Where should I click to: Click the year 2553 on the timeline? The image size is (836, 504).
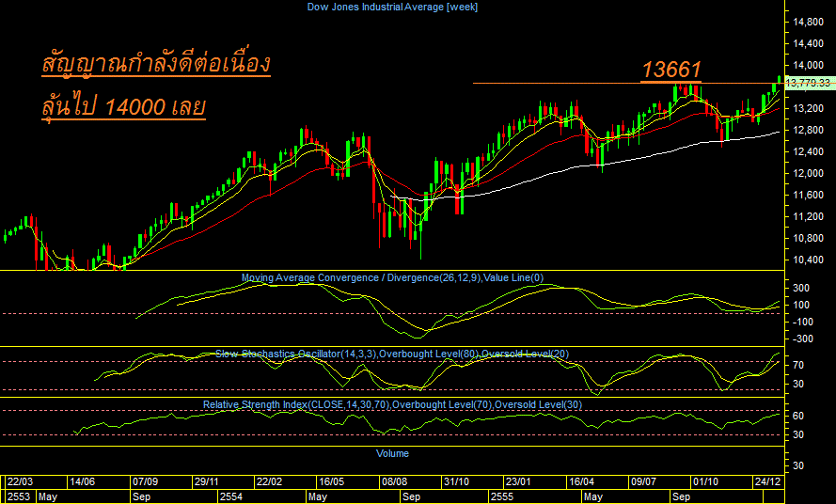tap(19, 497)
